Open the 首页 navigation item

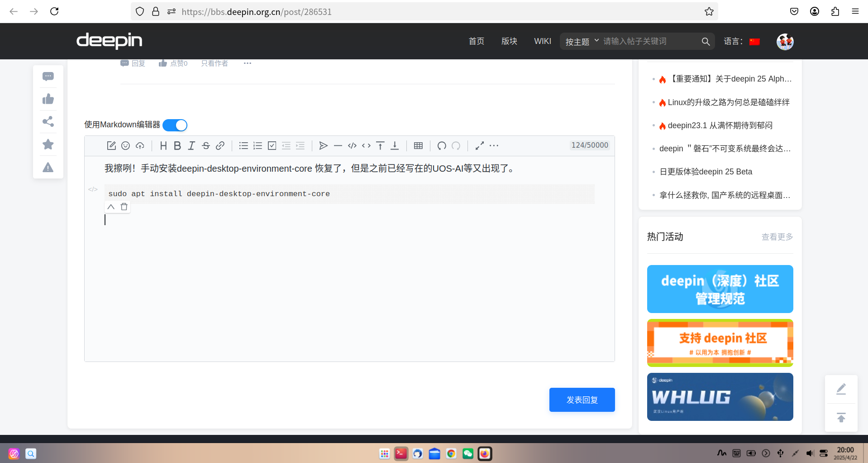tap(476, 41)
